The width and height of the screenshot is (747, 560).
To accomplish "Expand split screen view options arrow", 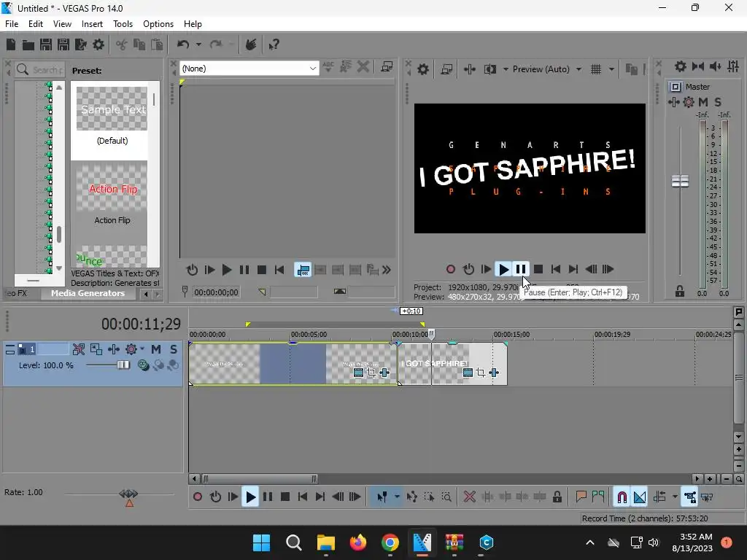I will pos(506,69).
